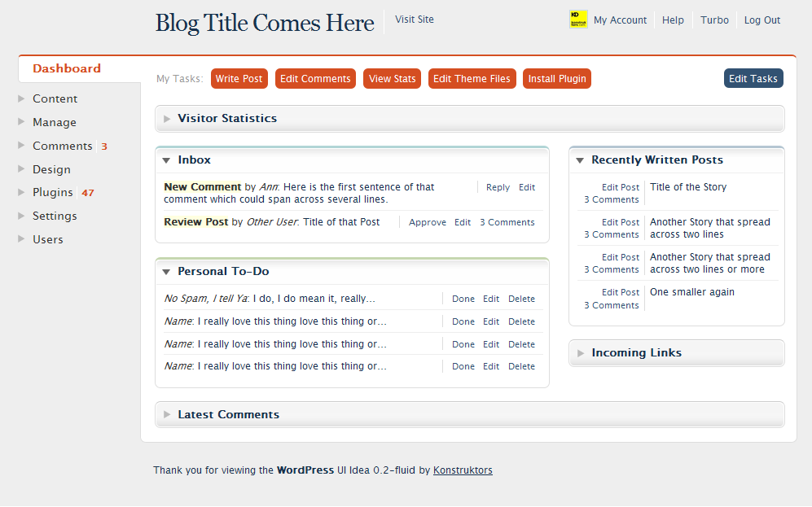This screenshot has width=812, height=507.
Task: Mark the No Spam to-do as Done
Action: tap(463, 299)
